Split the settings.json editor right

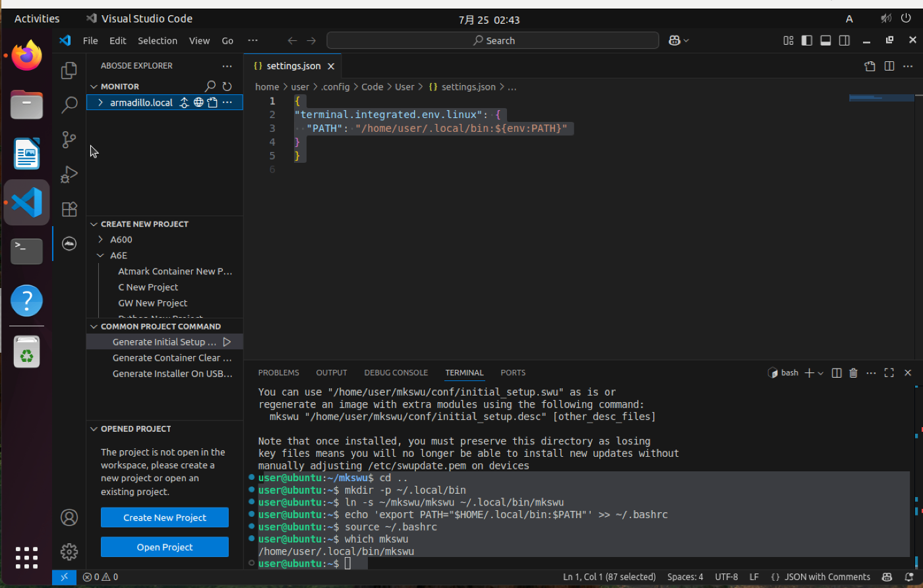[889, 66]
